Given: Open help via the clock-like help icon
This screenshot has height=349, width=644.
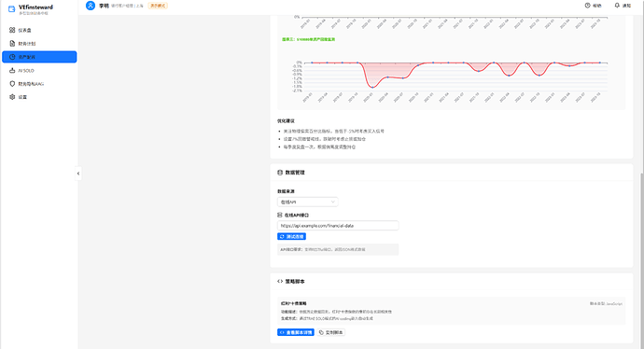Looking at the screenshot, I should coord(587,6).
